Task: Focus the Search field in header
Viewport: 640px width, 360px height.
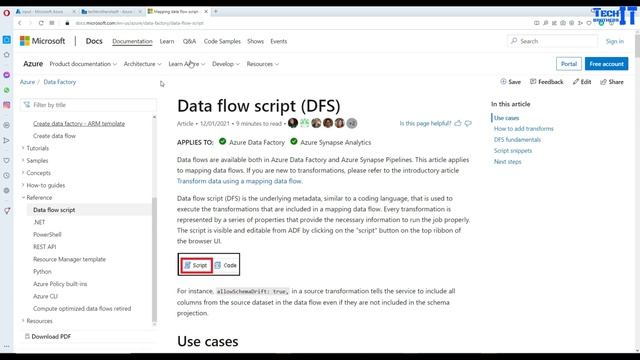Action: pos(552,41)
